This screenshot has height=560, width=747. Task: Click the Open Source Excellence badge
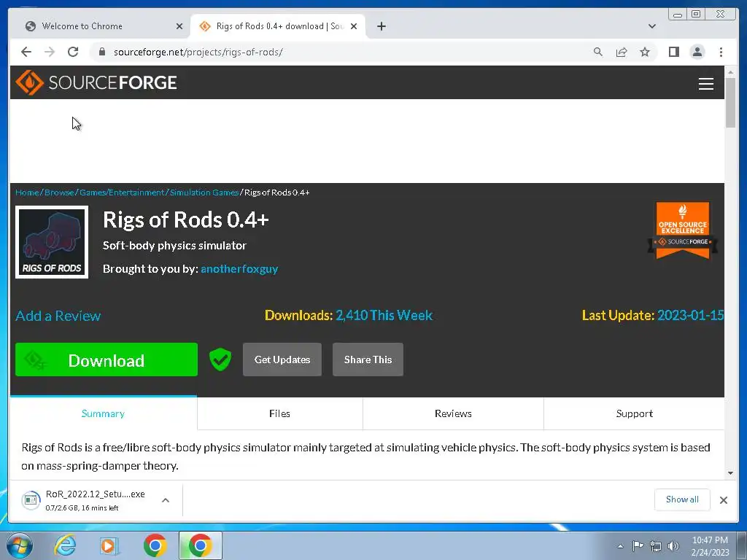(682, 230)
